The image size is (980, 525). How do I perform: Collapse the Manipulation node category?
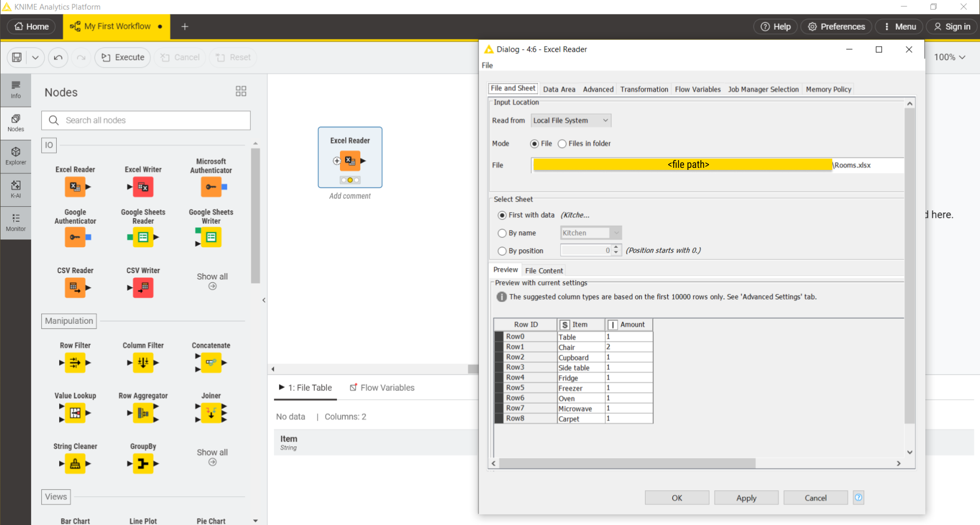coord(69,321)
